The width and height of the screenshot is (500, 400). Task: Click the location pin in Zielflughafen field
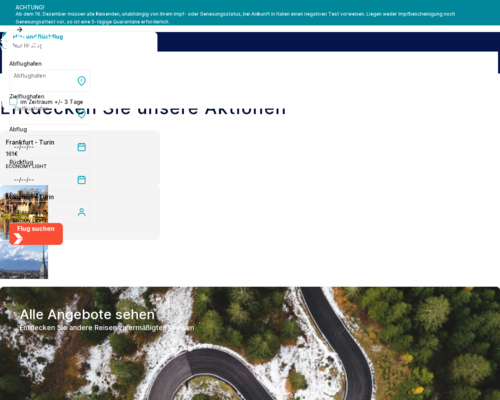82,114
